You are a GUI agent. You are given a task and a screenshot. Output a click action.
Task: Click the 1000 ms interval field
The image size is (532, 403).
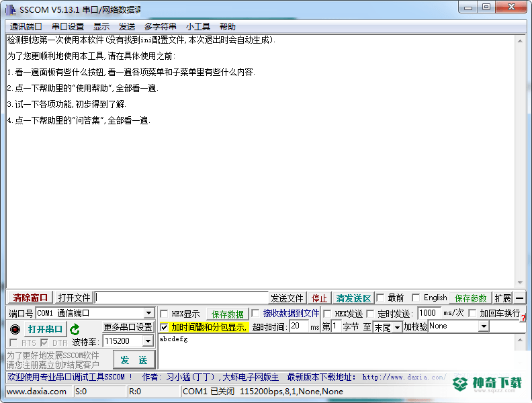pos(429,313)
